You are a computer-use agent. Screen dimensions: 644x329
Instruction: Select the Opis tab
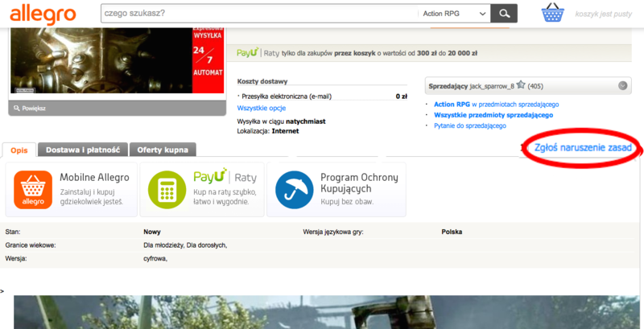click(x=19, y=150)
